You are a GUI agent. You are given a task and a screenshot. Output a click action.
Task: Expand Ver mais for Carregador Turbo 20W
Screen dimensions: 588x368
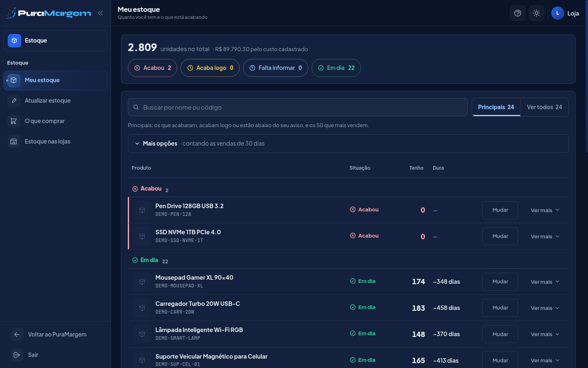point(545,308)
